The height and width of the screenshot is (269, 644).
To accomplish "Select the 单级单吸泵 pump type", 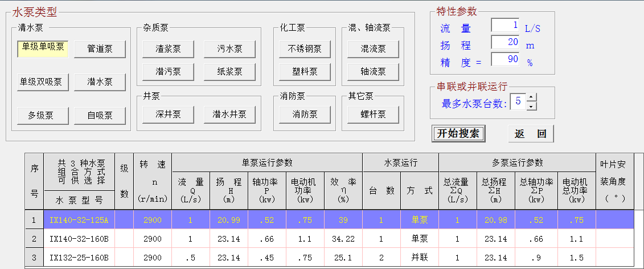I will point(43,49).
